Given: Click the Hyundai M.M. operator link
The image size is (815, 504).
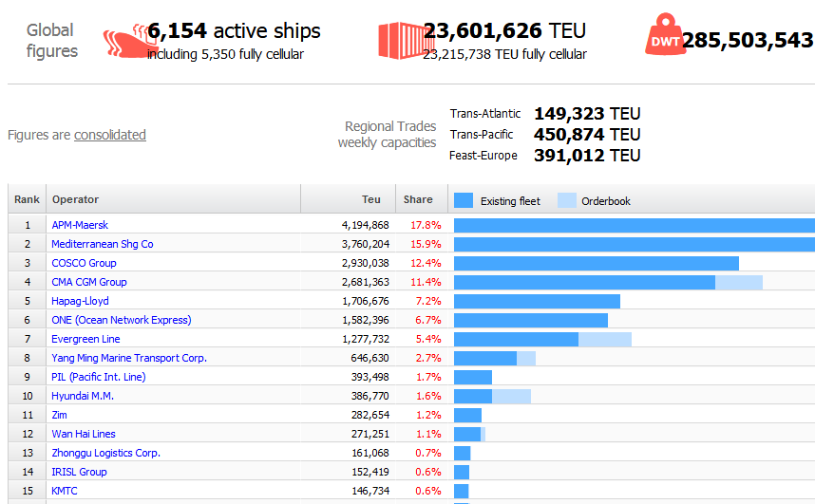Looking at the screenshot, I should click(x=83, y=396).
